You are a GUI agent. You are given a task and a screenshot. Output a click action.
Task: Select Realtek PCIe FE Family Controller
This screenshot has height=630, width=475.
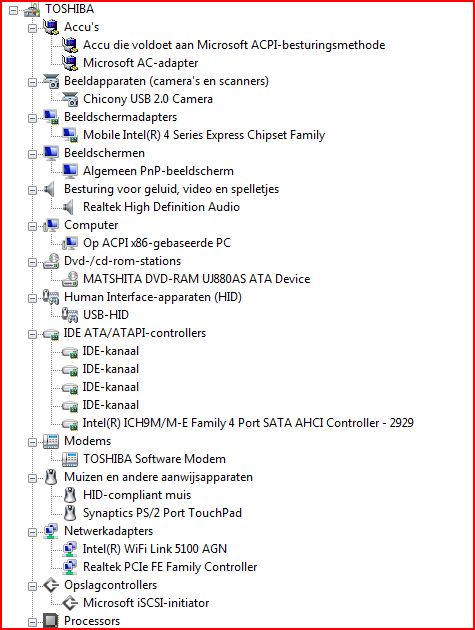170,567
